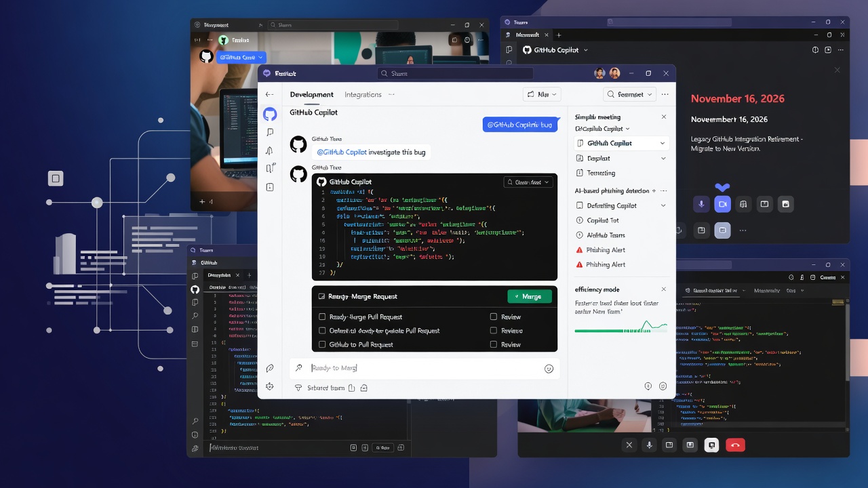Mute microphone in the bottom-right call bar

[x=650, y=445]
